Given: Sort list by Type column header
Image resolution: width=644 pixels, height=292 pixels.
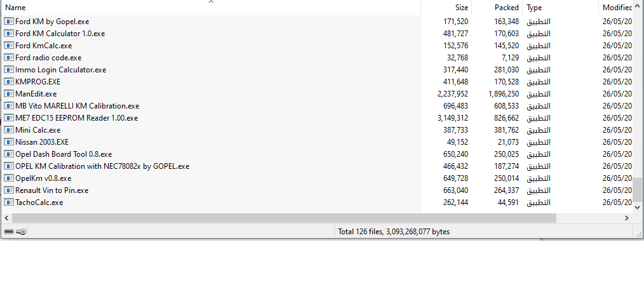Looking at the screenshot, I should (x=560, y=8).
